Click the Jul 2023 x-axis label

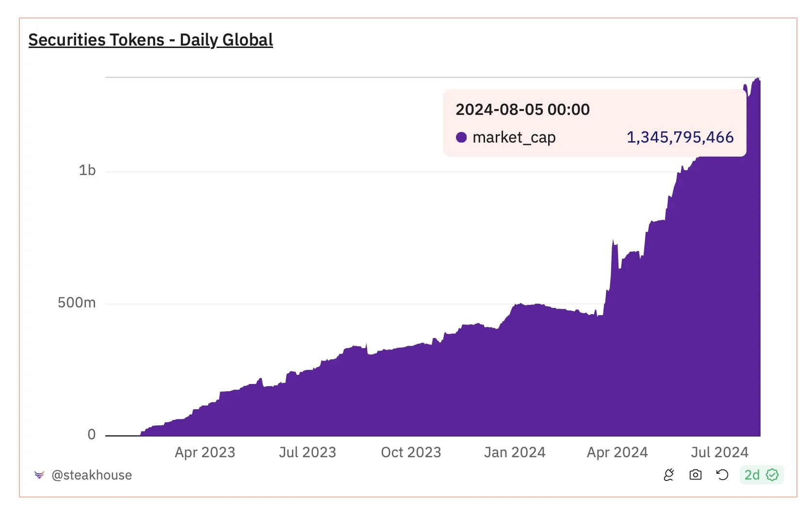[x=308, y=452]
